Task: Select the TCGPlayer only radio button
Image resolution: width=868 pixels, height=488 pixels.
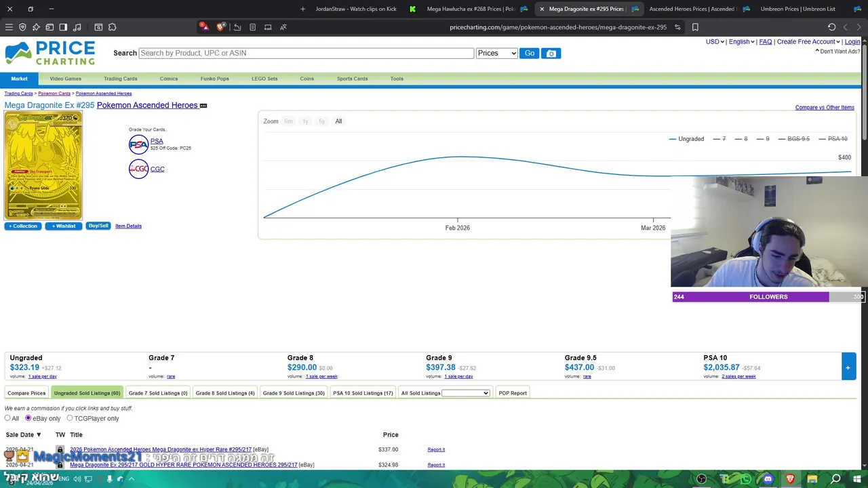Action: tap(70, 418)
